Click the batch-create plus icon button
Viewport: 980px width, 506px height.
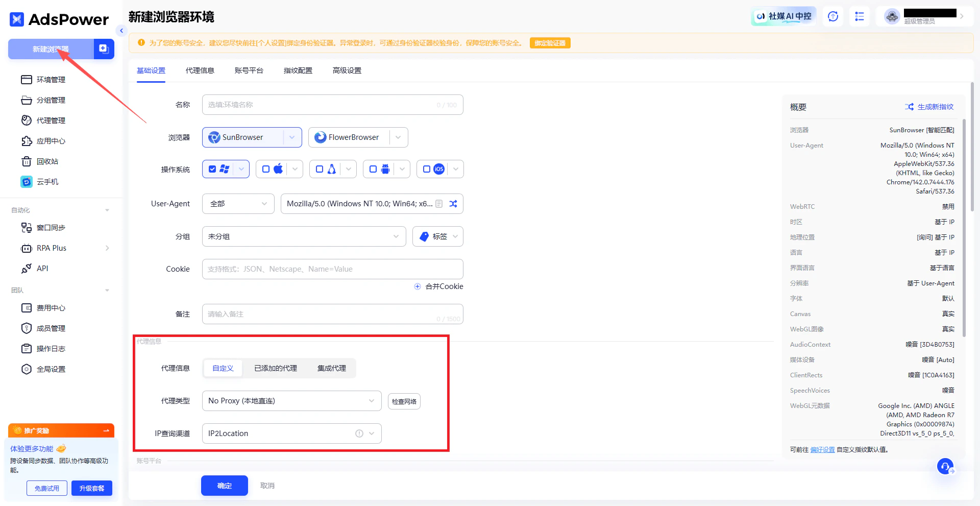tap(104, 49)
